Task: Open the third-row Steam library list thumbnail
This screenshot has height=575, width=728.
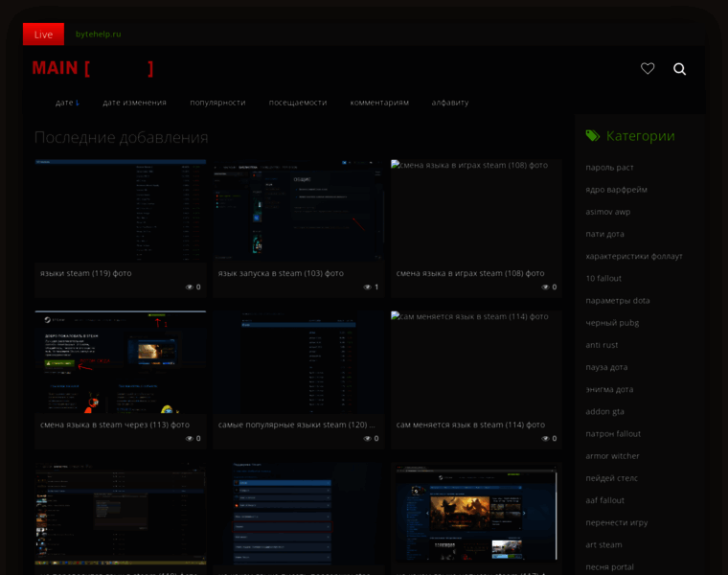Action: 121,514
